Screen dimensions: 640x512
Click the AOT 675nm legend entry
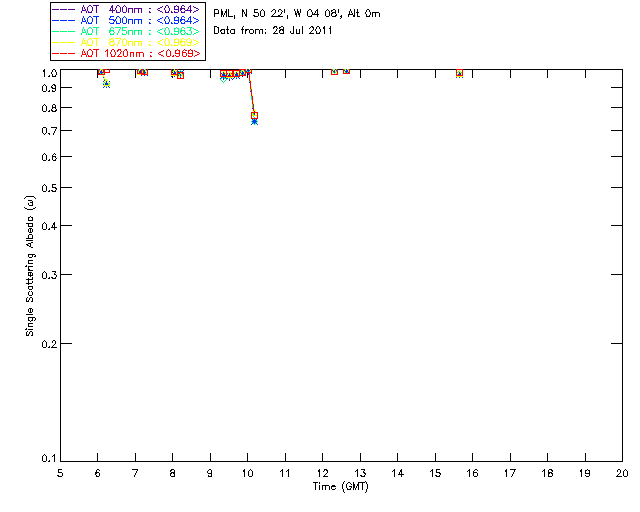[x=127, y=31]
